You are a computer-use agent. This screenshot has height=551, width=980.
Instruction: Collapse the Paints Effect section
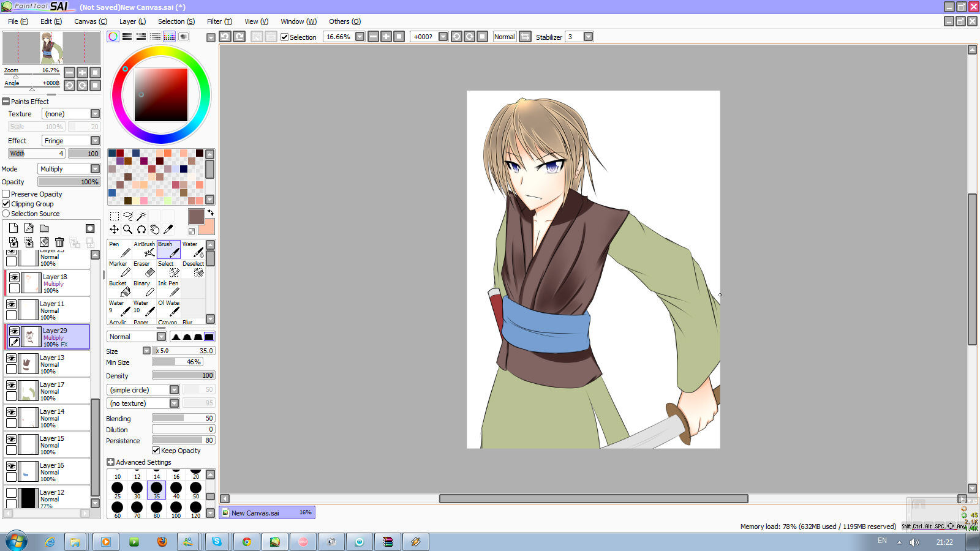tap(6, 102)
